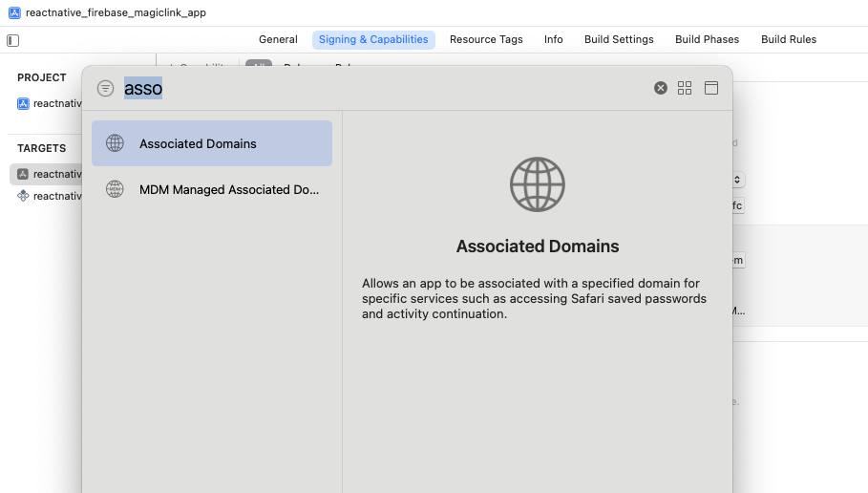The image size is (868, 493).
Task: Click the Xcode project icon in title bar
Action: point(15,12)
